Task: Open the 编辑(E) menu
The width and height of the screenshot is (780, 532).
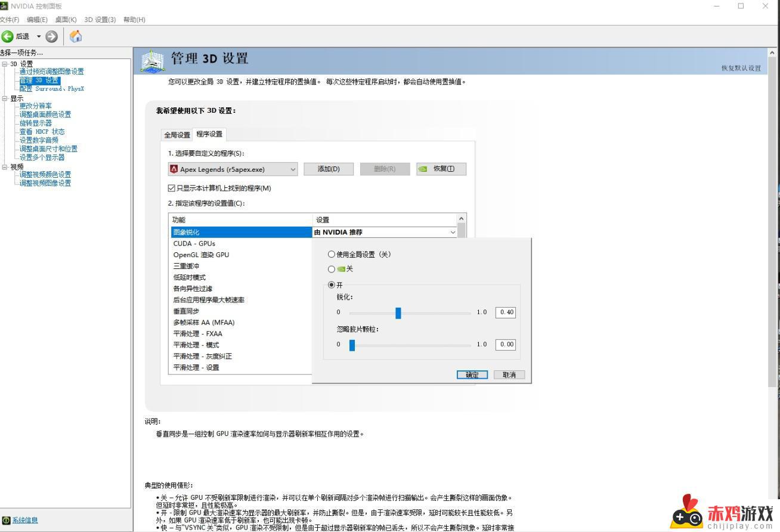Action: 37,20
